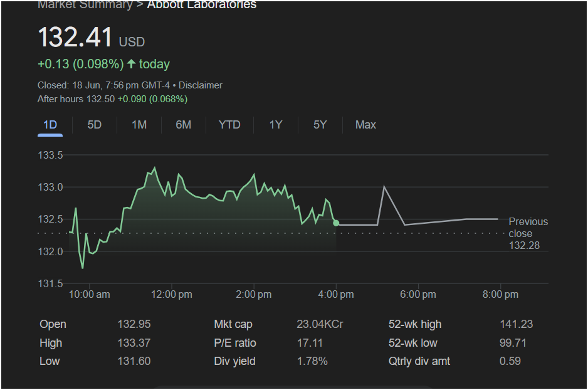Screen dimensions: 588x390
Task: Click the 132.41 current price
Action: coord(75,37)
